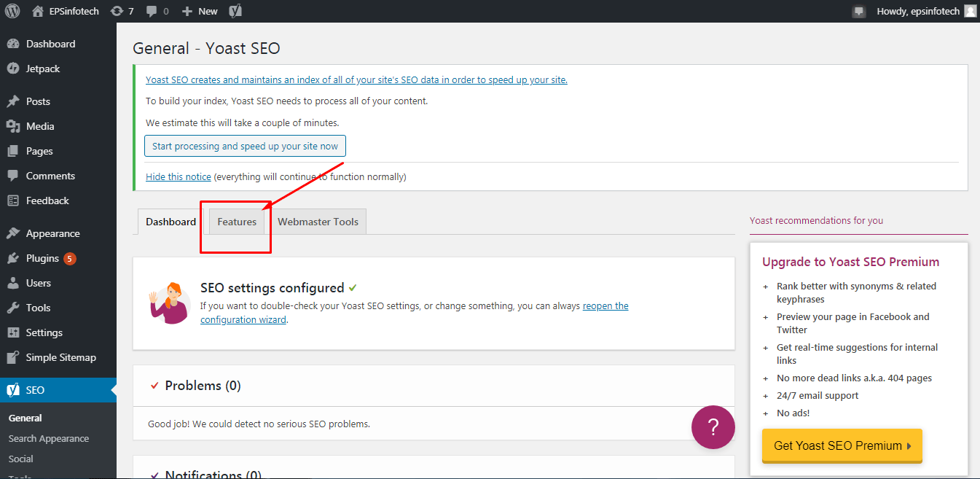Open the Media library menu
The width and height of the screenshot is (980, 479).
[x=58, y=126]
